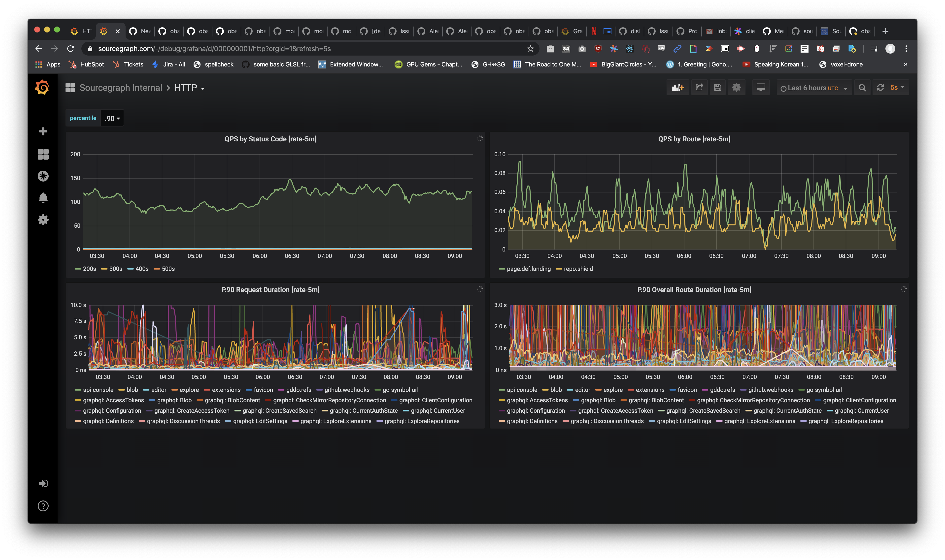Switch to the first HT Grafana tab
This screenshot has height=560, width=945.
[x=81, y=31]
